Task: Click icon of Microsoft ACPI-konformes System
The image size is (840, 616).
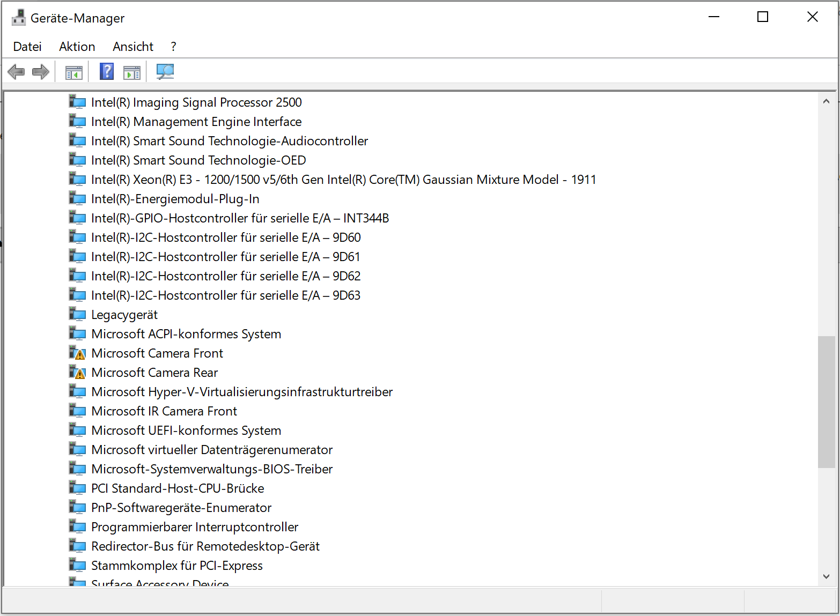Action: 77,333
